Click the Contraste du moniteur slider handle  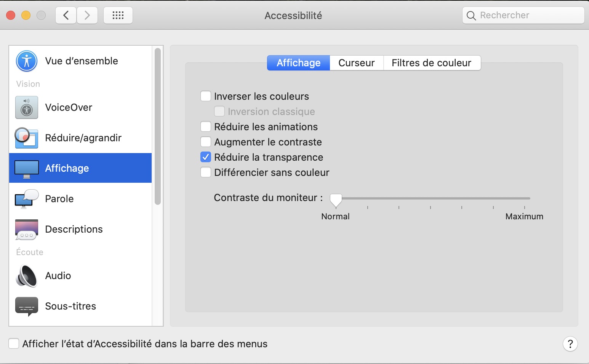click(x=336, y=200)
